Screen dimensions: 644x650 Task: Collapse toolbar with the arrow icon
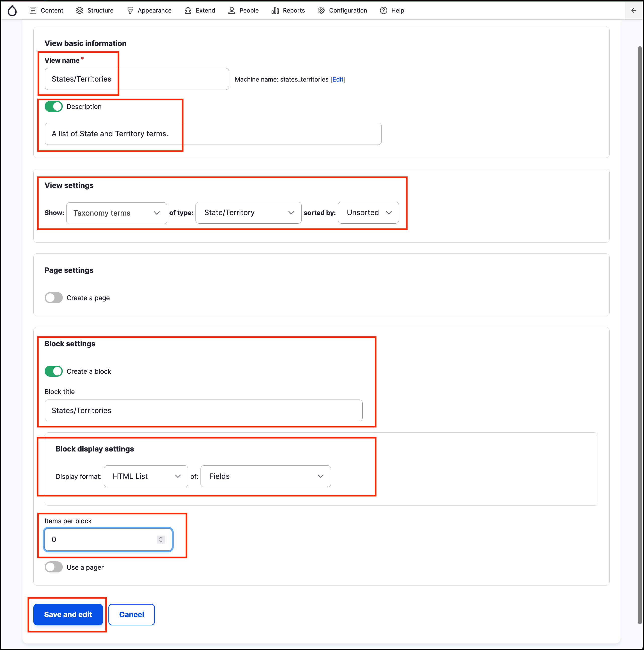[x=633, y=11]
